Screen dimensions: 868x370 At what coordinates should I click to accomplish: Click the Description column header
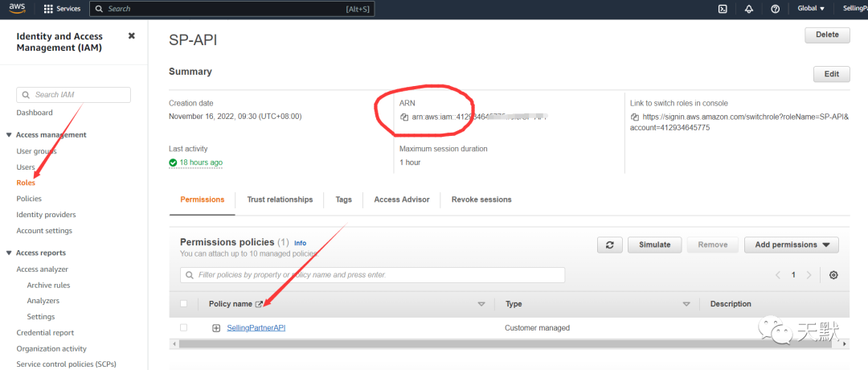click(731, 304)
